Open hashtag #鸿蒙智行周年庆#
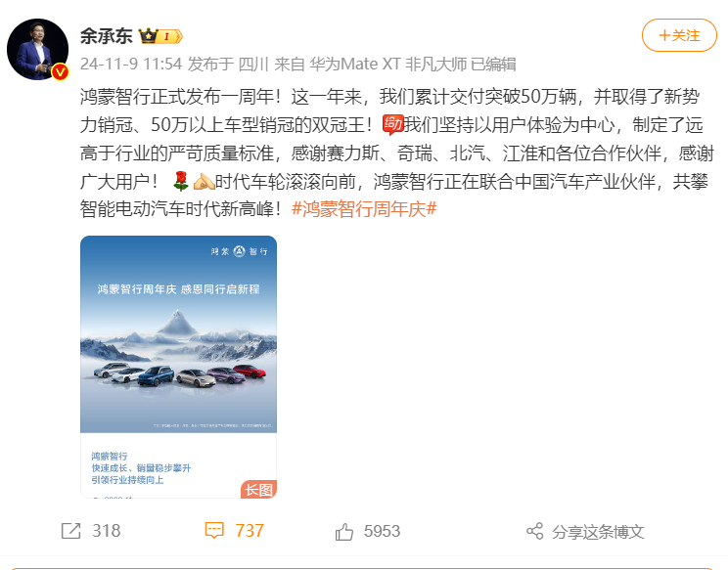The height and width of the screenshot is (570, 728). tap(364, 209)
